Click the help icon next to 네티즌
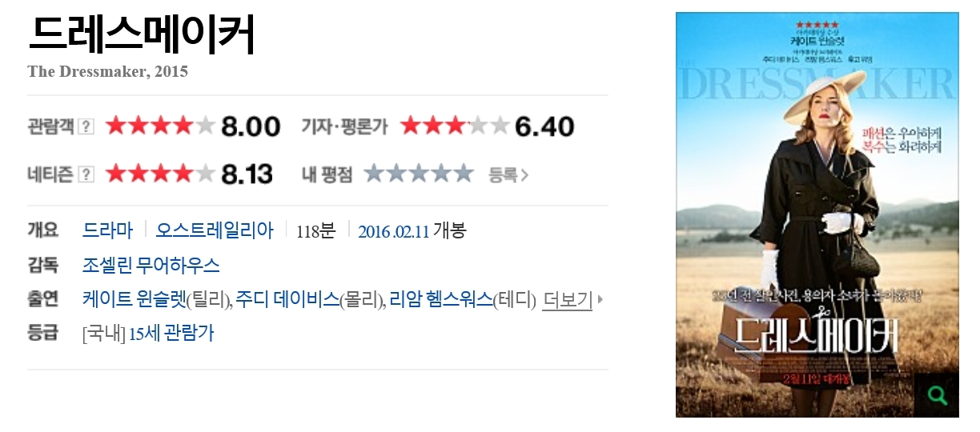 coord(86,174)
